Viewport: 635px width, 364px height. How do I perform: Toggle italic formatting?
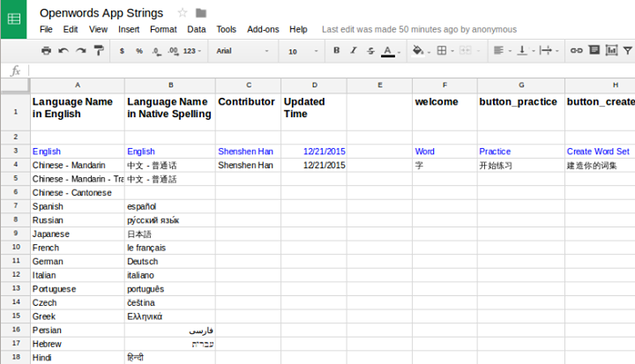tap(354, 50)
